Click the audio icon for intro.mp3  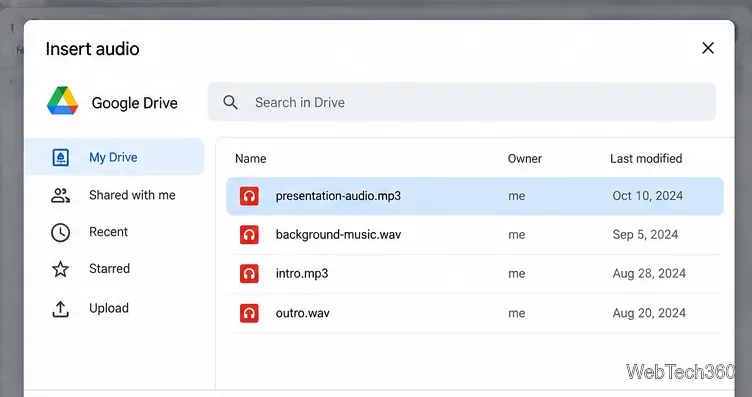pyautogui.click(x=249, y=274)
